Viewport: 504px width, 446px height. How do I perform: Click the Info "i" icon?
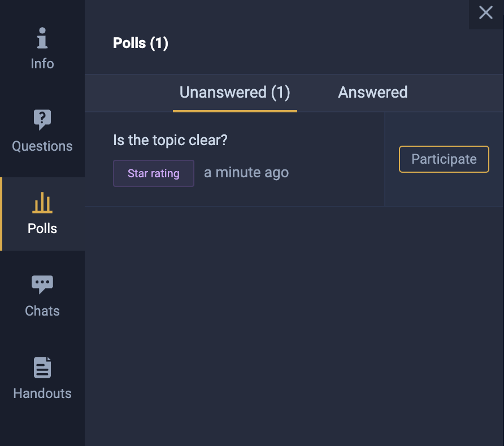pyautogui.click(x=42, y=40)
